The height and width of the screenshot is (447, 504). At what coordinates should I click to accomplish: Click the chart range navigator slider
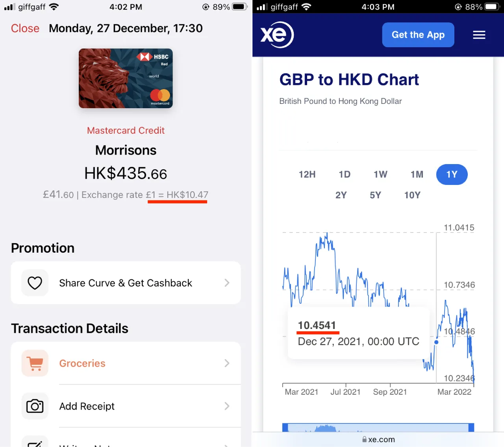pos(378,427)
